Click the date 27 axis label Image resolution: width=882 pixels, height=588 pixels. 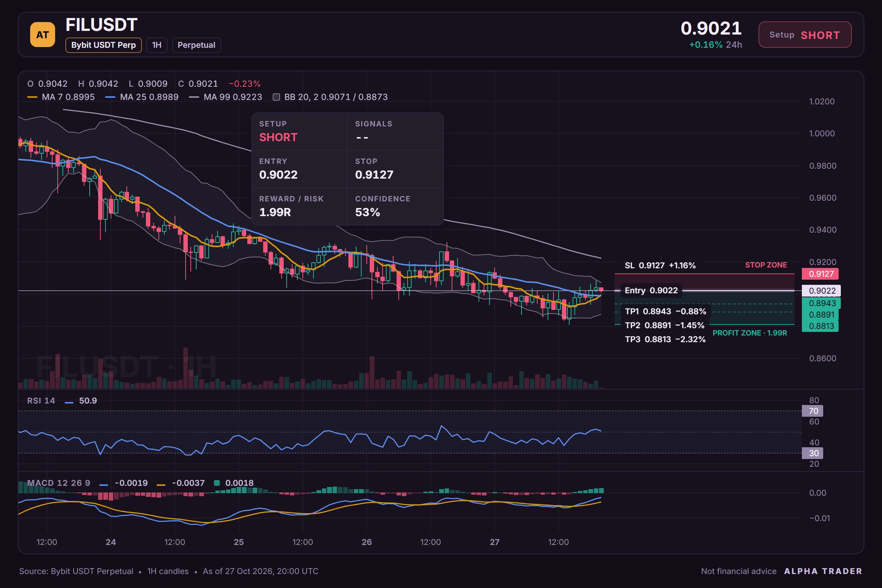pos(495,542)
